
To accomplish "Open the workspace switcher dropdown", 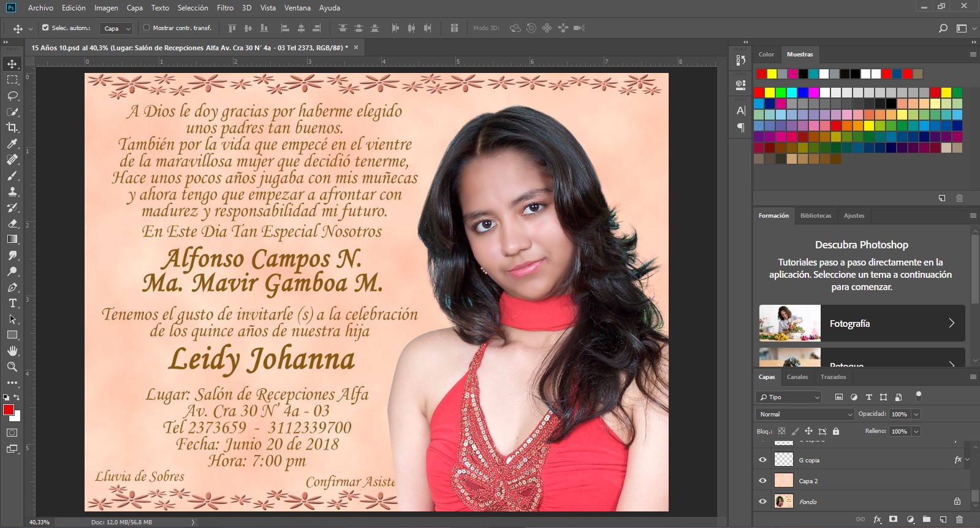I will pos(965,28).
